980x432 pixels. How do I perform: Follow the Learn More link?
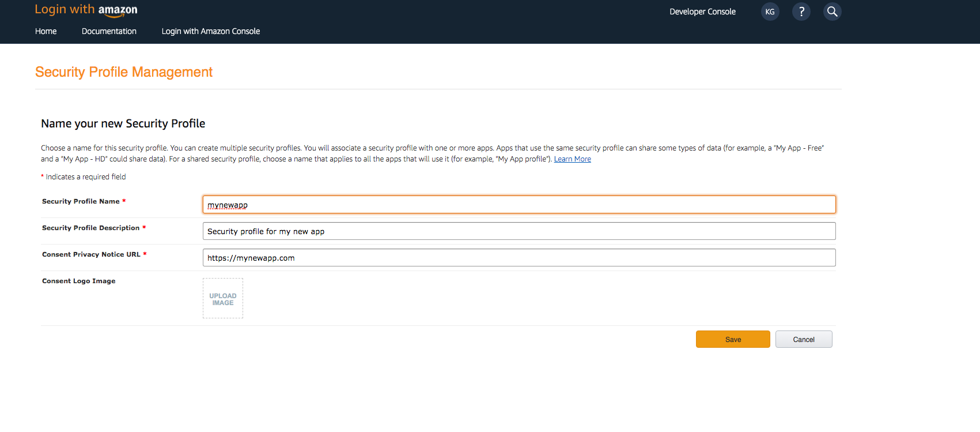(572, 159)
